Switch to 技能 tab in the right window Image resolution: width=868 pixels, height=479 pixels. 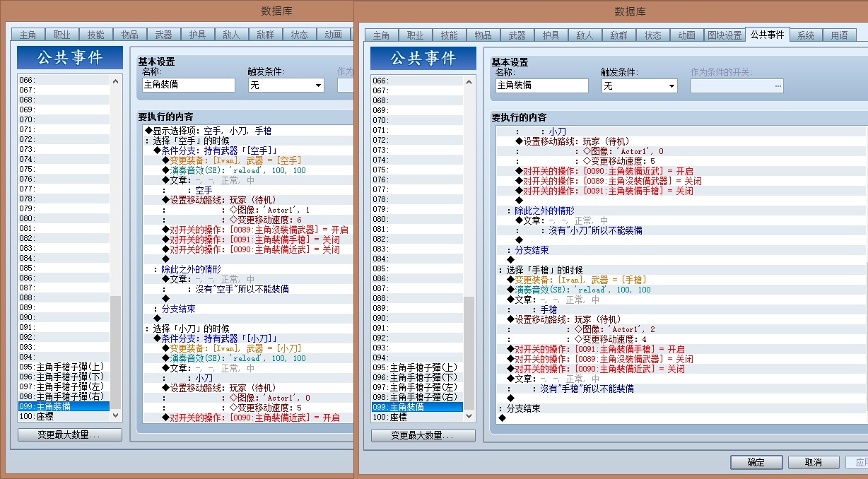tap(449, 35)
